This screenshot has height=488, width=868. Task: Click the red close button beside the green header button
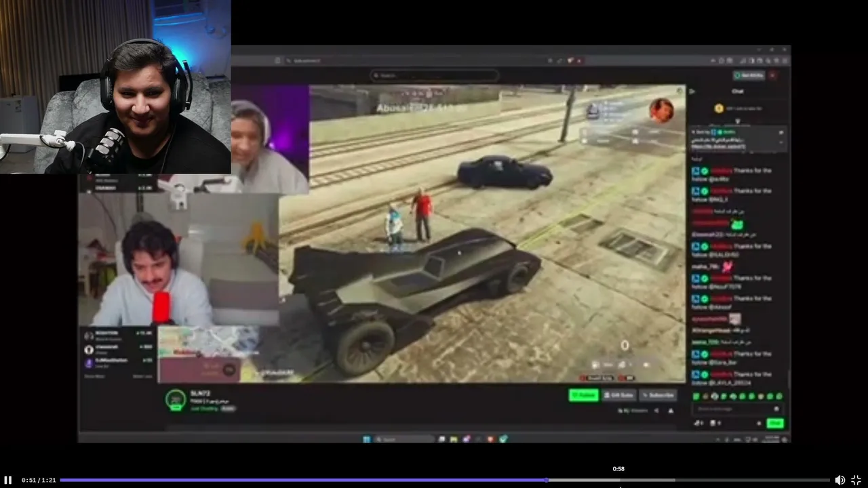click(x=772, y=75)
